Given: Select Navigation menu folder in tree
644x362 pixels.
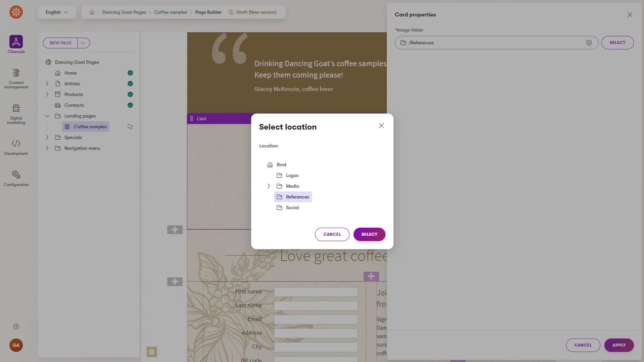Looking at the screenshot, I should pos(82,148).
